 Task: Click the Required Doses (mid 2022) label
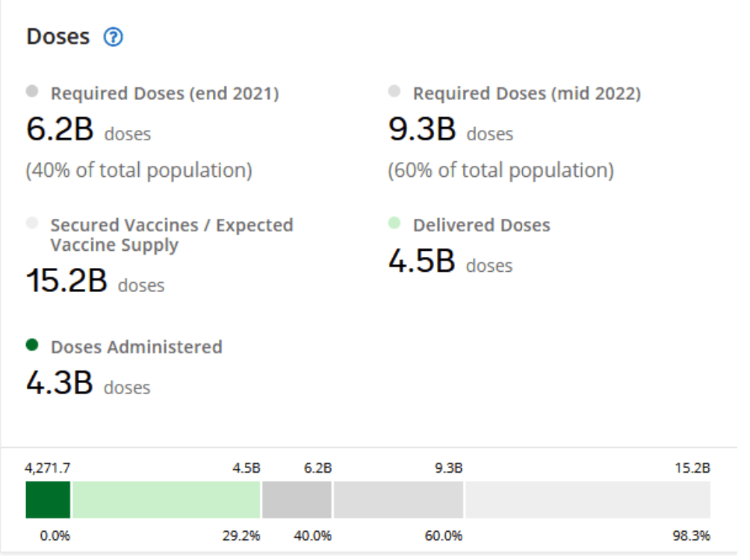pos(527,93)
